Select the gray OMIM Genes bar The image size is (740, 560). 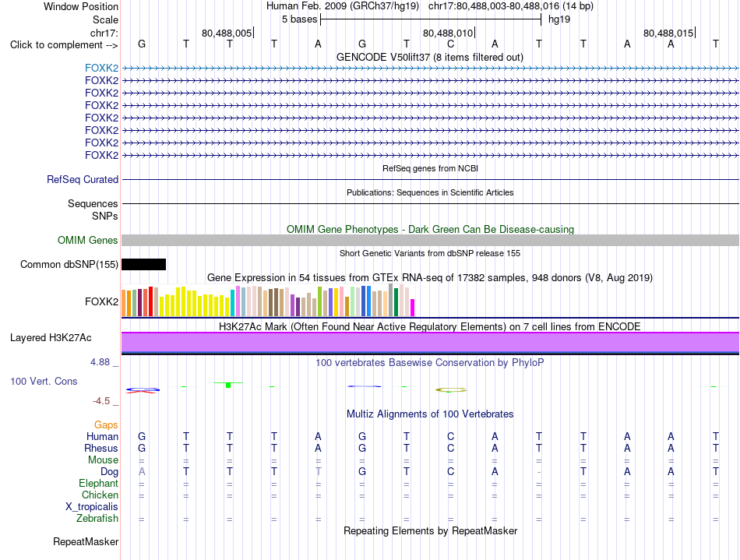430,240
